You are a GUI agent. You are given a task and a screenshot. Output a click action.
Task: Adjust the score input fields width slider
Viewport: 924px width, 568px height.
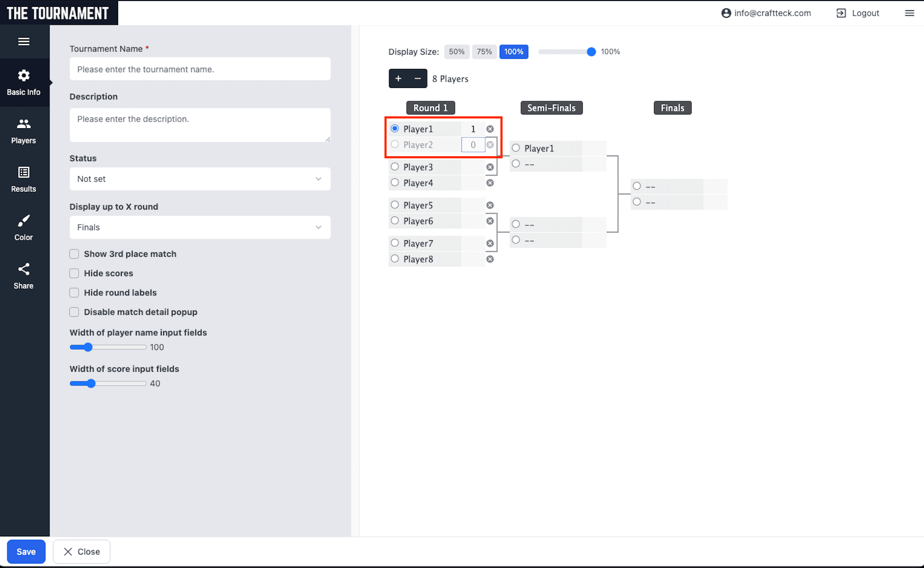tap(92, 383)
